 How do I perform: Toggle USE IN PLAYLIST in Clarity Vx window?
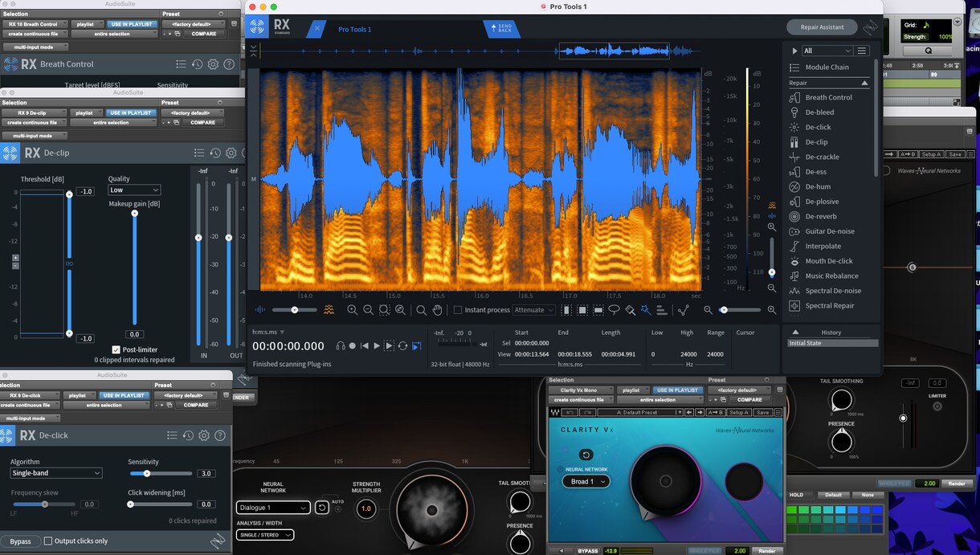pyautogui.click(x=677, y=390)
